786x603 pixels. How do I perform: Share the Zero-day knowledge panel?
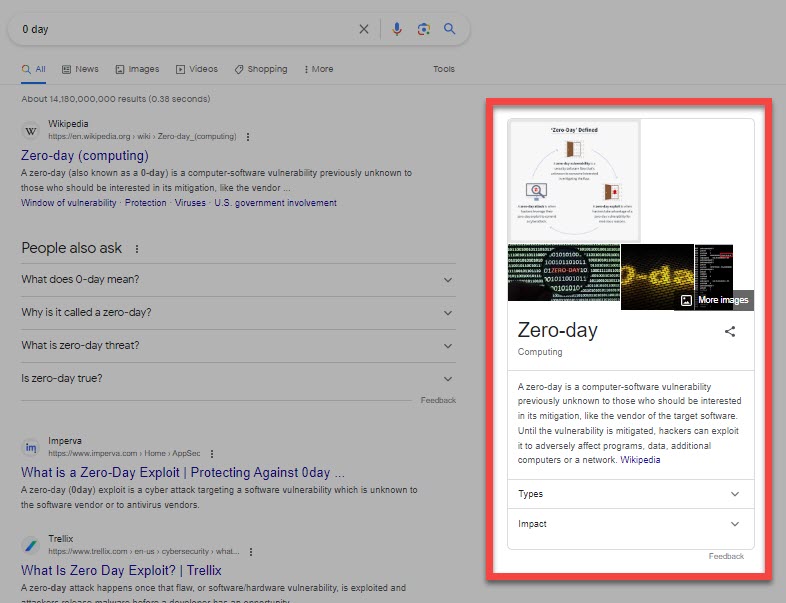click(x=730, y=332)
